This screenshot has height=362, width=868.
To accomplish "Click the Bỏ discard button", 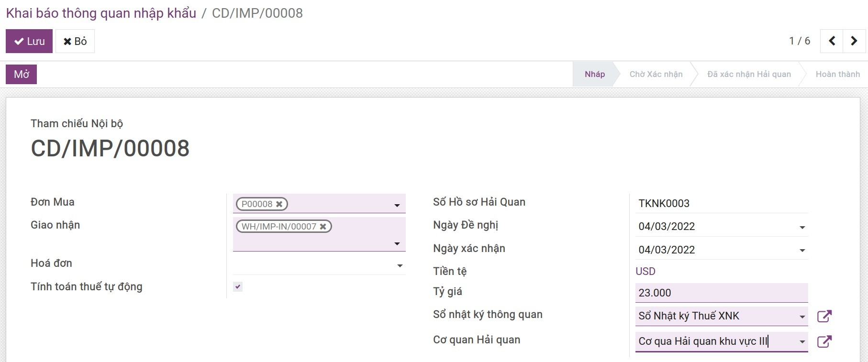I will click(75, 41).
